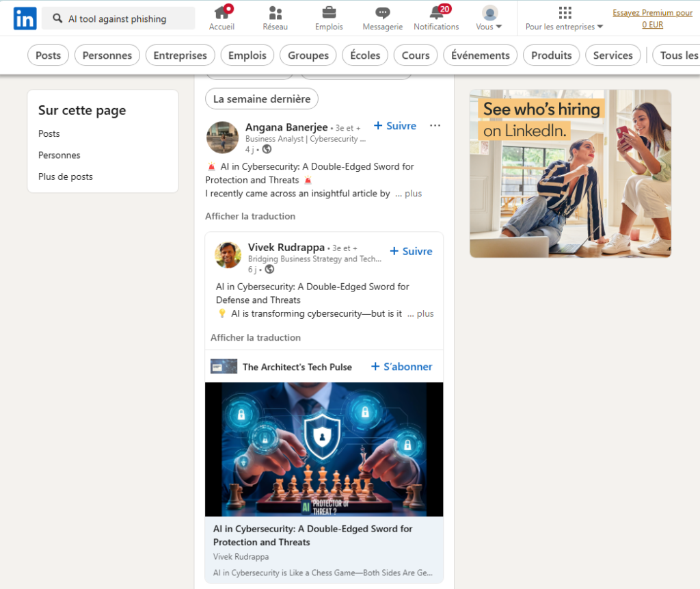Expand Pour les entreprises menu

[564, 18]
